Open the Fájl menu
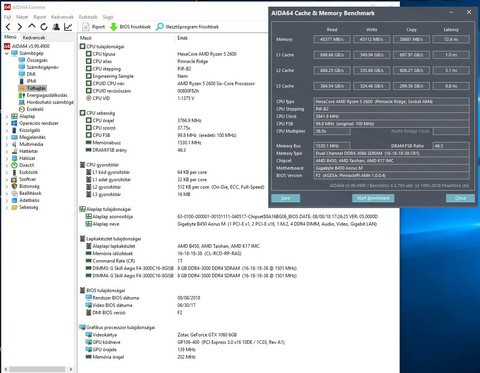The image size is (480, 373). [7, 17]
